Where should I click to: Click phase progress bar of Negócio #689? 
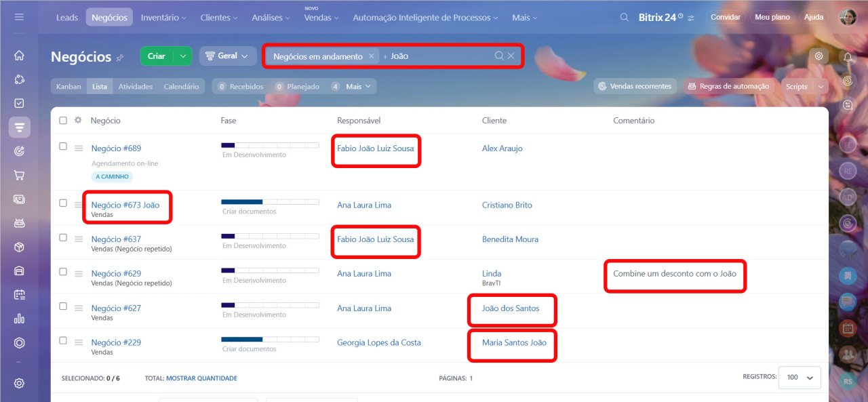270,145
